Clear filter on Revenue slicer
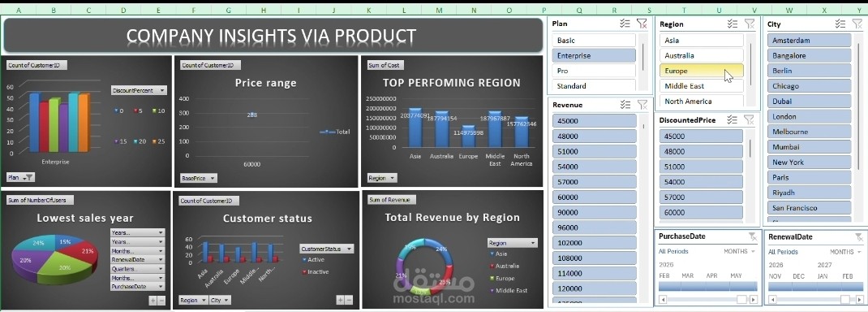The height and width of the screenshot is (312, 868). pyautogui.click(x=642, y=105)
